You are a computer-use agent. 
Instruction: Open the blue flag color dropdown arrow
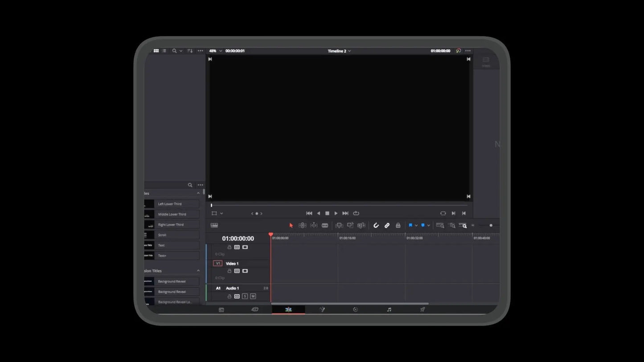pos(416,226)
